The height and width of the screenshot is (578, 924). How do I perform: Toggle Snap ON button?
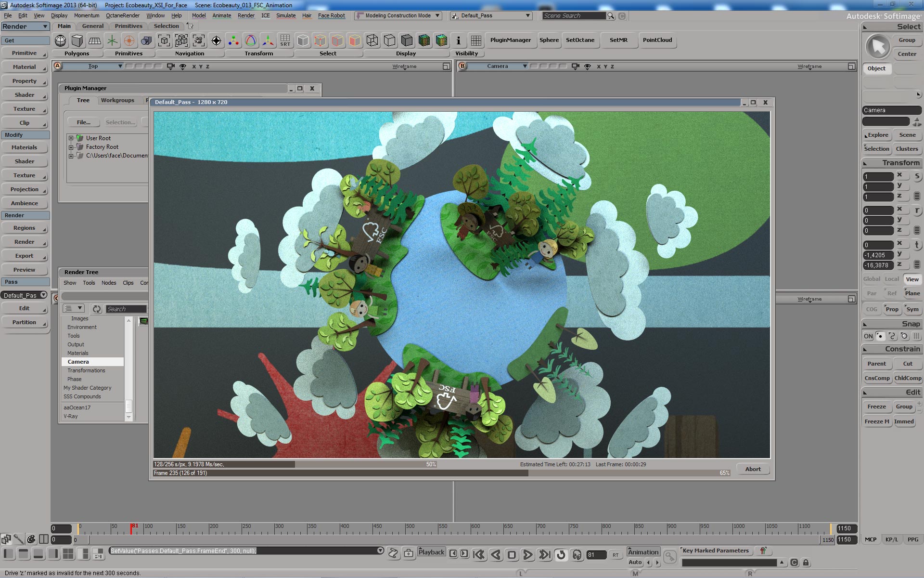pos(868,336)
